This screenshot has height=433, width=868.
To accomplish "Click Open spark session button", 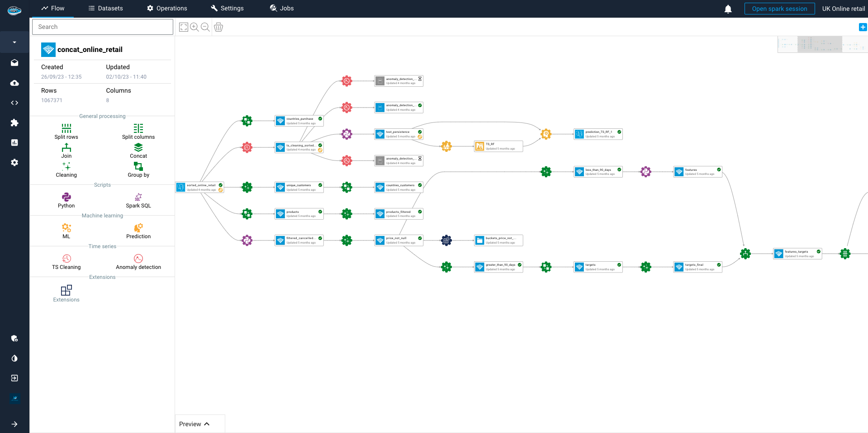I will click(779, 9).
